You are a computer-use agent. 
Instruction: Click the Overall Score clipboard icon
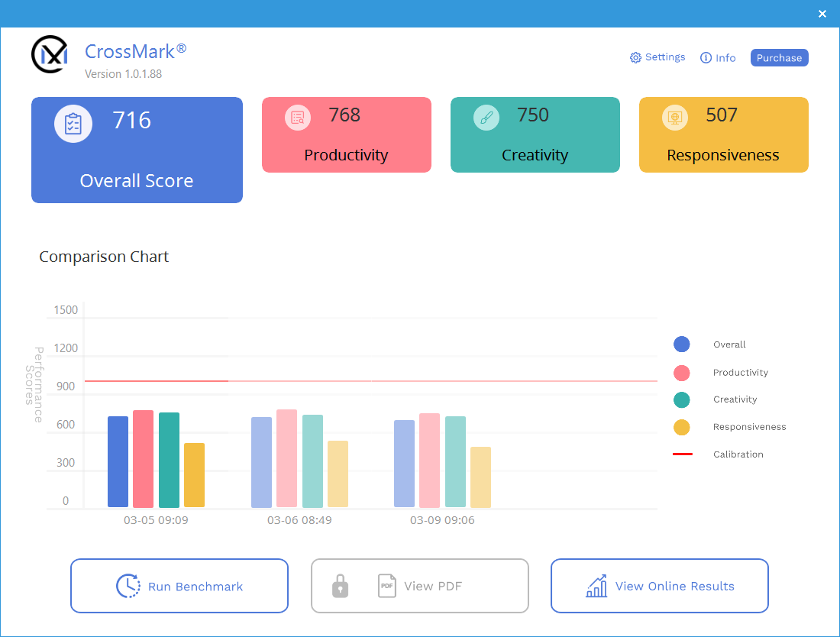73,124
